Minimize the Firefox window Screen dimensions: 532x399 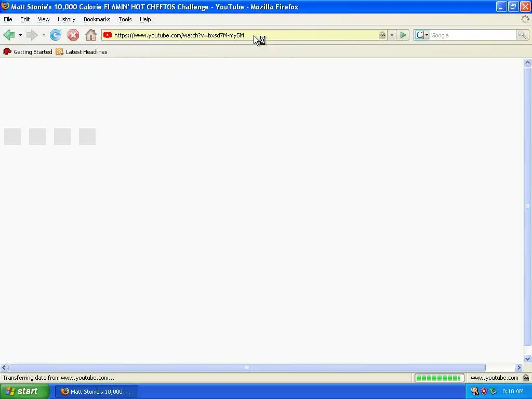(501, 6)
